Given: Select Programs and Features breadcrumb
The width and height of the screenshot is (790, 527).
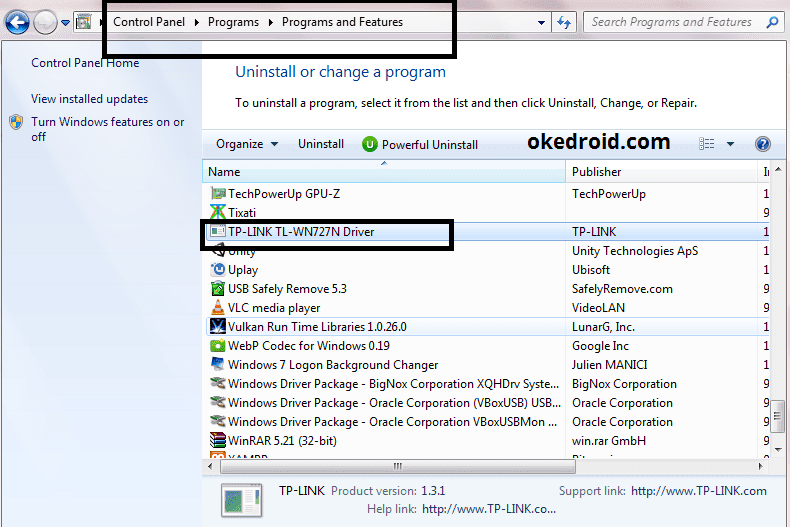Looking at the screenshot, I should click(342, 22).
